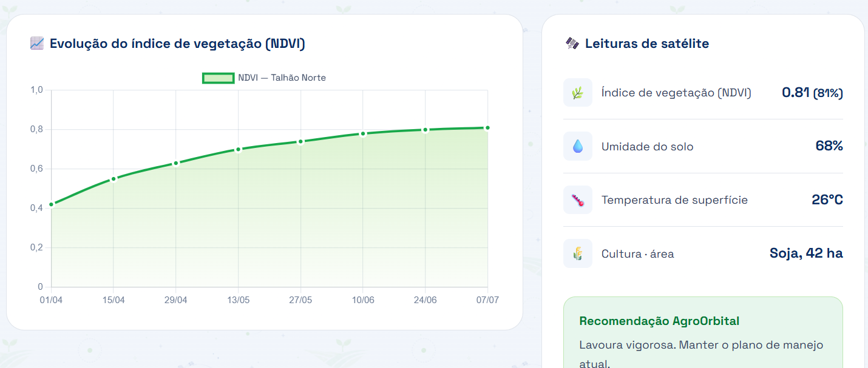Toggle the NDVI — Talhão Norte legend swatch
This screenshot has height=368, width=868.
click(x=218, y=78)
